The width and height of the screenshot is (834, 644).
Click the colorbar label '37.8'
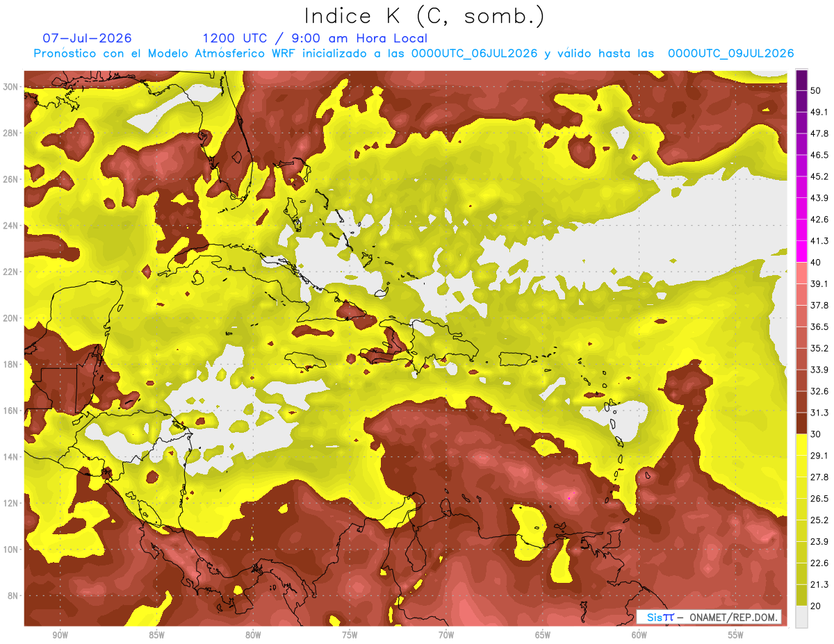819,306
